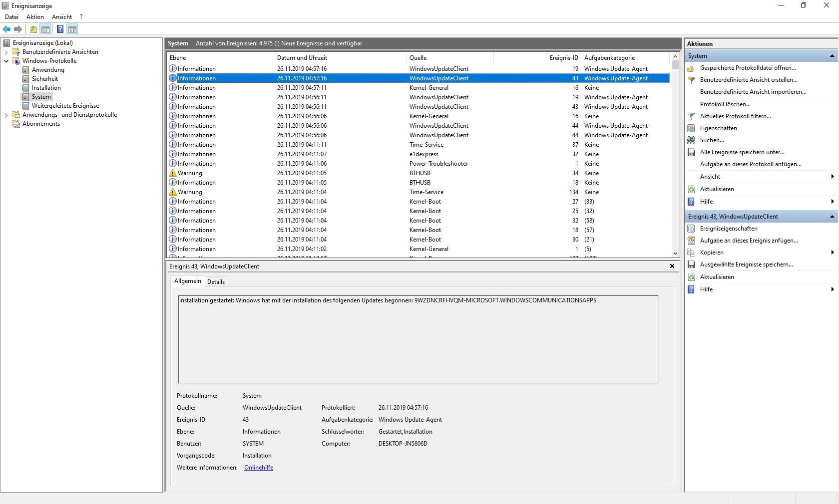Open the Datei menu
This screenshot has height=504, width=839.
pos(11,17)
